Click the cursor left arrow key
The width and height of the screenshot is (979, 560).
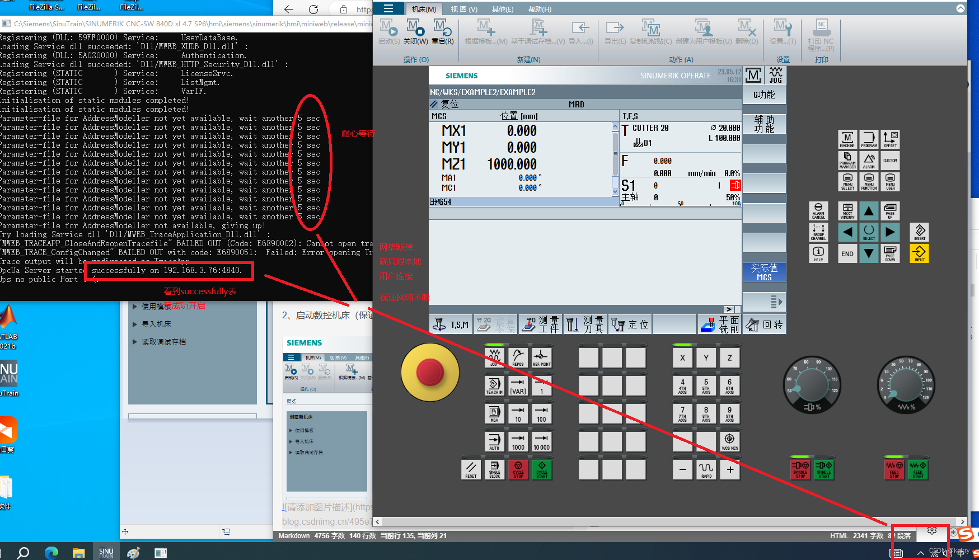[x=847, y=232]
